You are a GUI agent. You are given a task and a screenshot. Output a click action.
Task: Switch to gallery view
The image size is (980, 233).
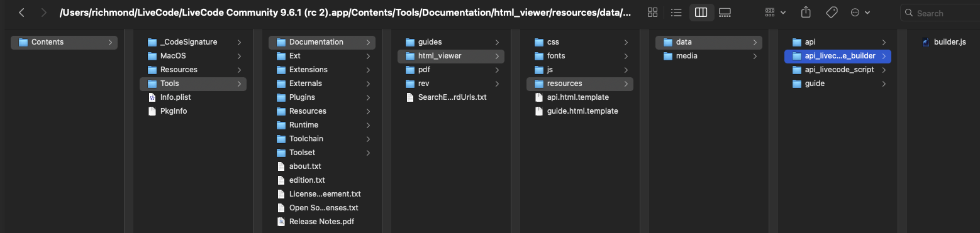coord(725,13)
